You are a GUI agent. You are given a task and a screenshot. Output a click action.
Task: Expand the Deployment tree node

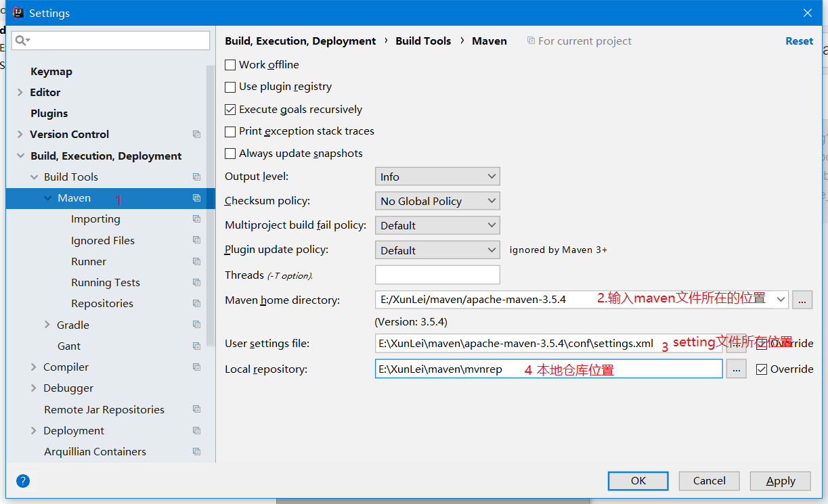[34, 430]
